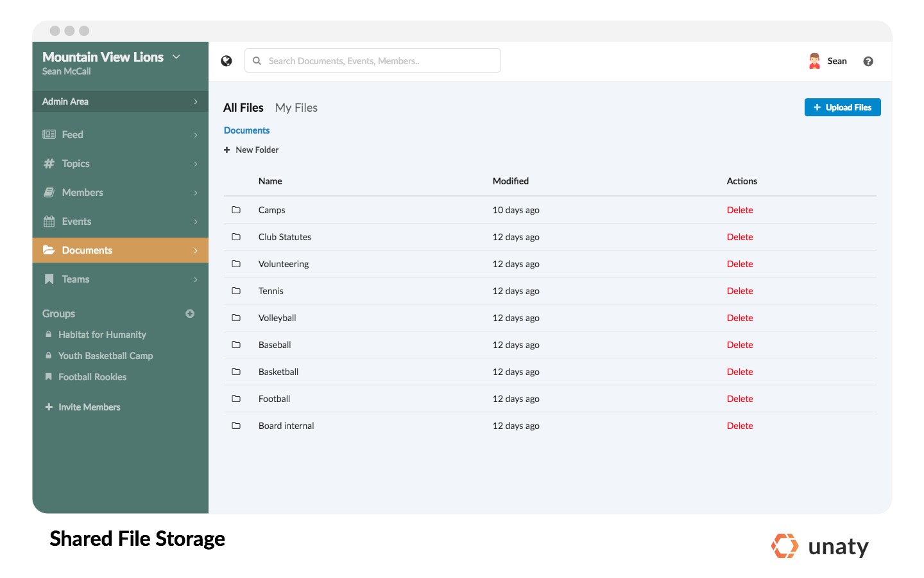Image resolution: width=924 pixels, height=578 pixels.
Task: Expand the Teams chevron
Action: click(196, 279)
